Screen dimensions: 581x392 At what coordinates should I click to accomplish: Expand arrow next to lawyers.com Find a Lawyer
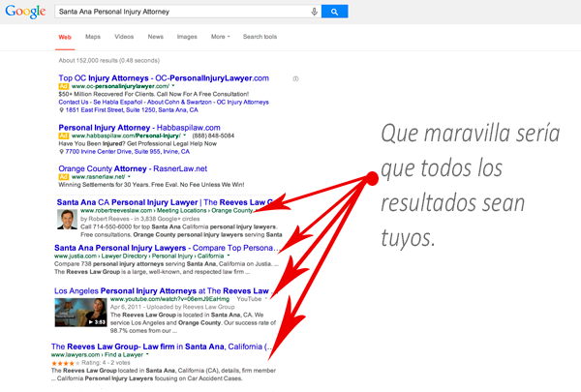tap(147, 354)
